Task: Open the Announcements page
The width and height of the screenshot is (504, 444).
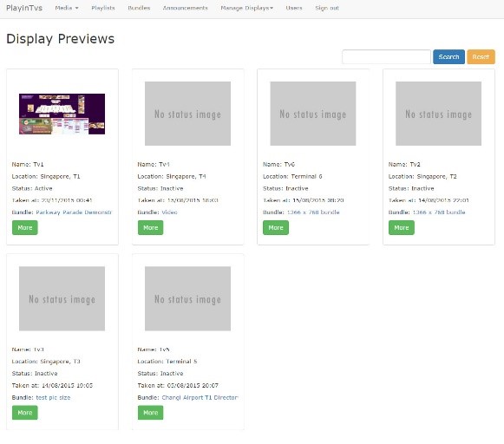Action: [185, 8]
